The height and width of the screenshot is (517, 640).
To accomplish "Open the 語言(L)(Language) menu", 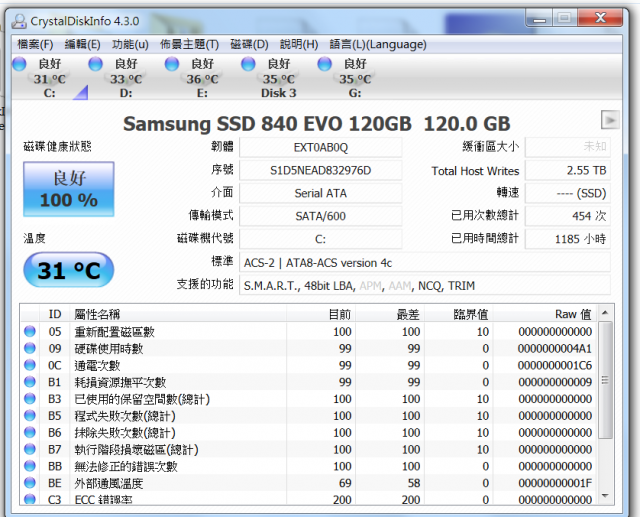I will coord(378,44).
